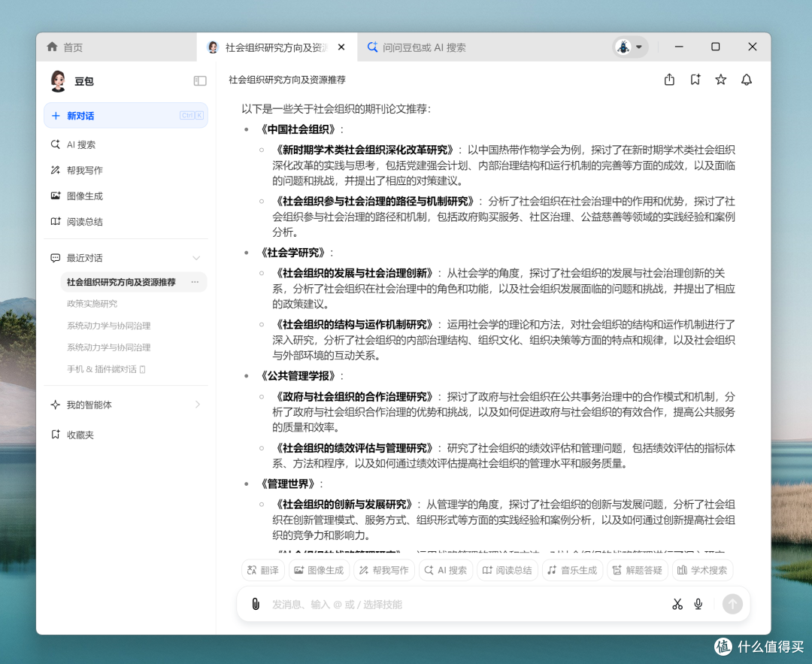Click the notification bell icon

pos(747,80)
